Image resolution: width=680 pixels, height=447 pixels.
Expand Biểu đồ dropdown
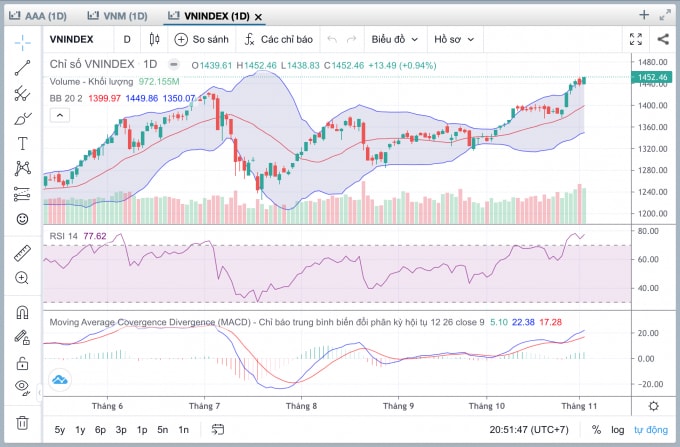(395, 39)
